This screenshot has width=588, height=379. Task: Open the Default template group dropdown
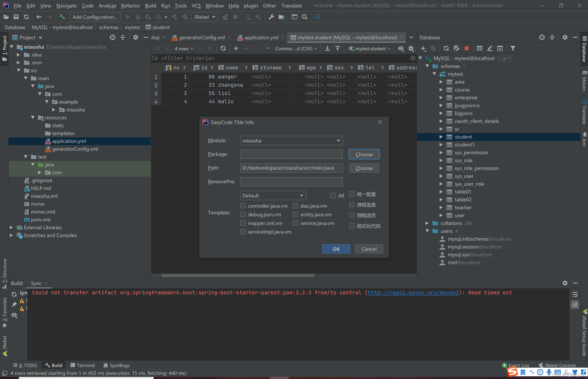[x=273, y=196]
